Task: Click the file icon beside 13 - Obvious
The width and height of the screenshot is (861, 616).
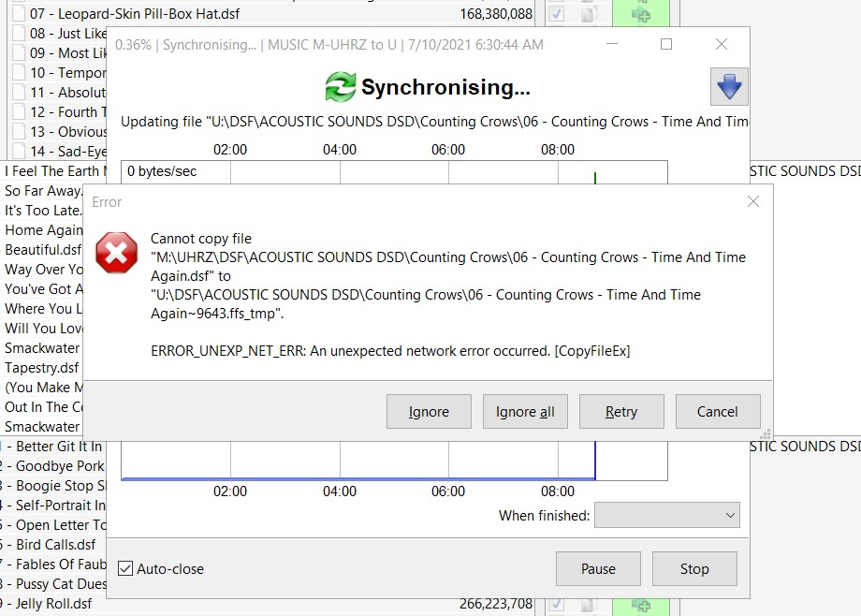Action: pos(20,132)
